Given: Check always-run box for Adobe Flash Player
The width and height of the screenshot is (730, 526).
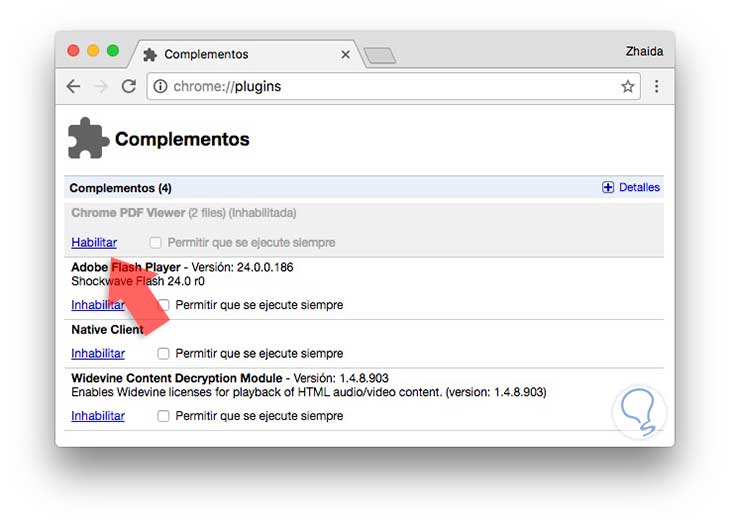Looking at the screenshot, I should 163,305.
